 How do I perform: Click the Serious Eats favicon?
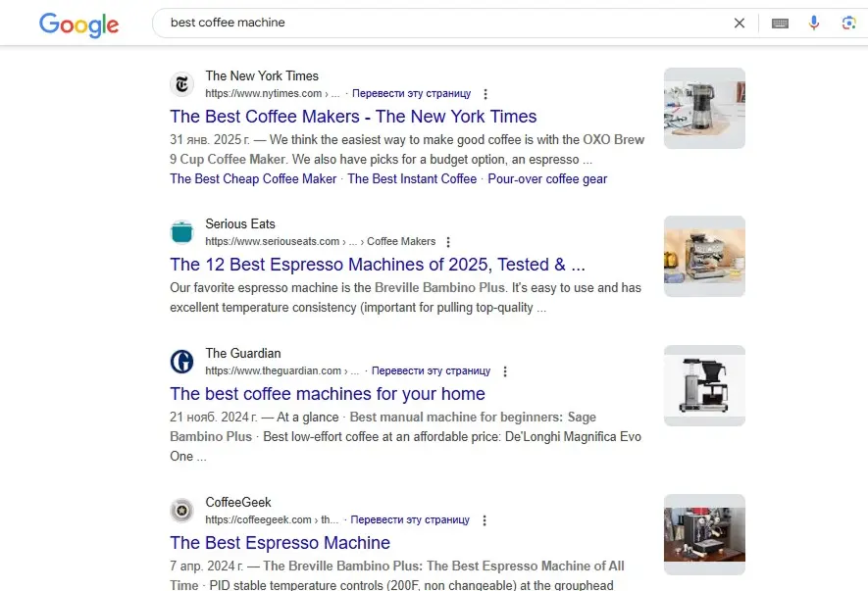(181, 232)
